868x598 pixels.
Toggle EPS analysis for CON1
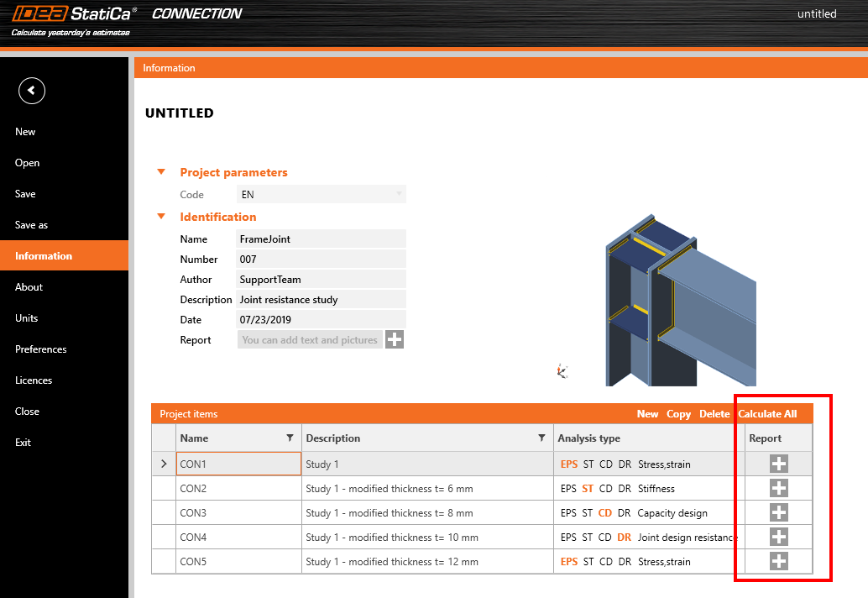(568, 463)
